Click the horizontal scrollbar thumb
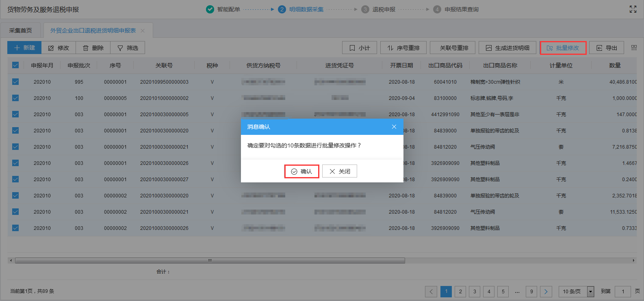 (x=210, y=260)
